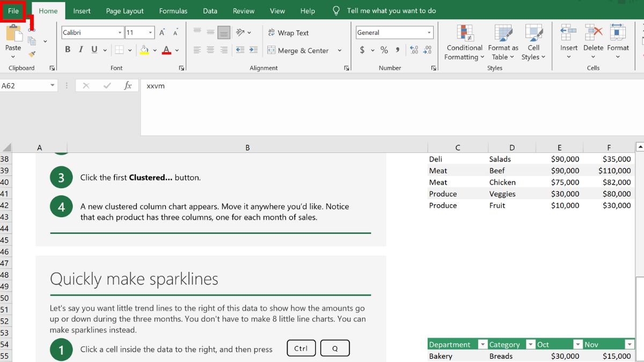Apply the Percent Style format

pos(384,50)
